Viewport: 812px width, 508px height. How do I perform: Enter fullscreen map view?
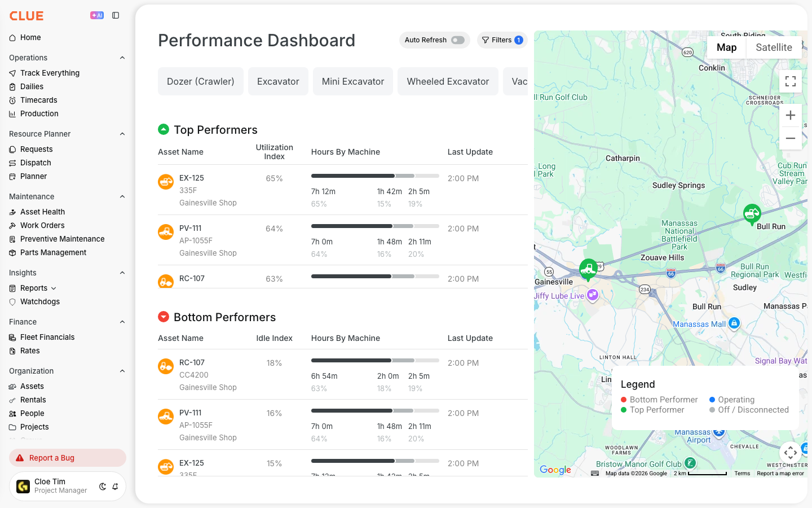(x=791, y=81)
